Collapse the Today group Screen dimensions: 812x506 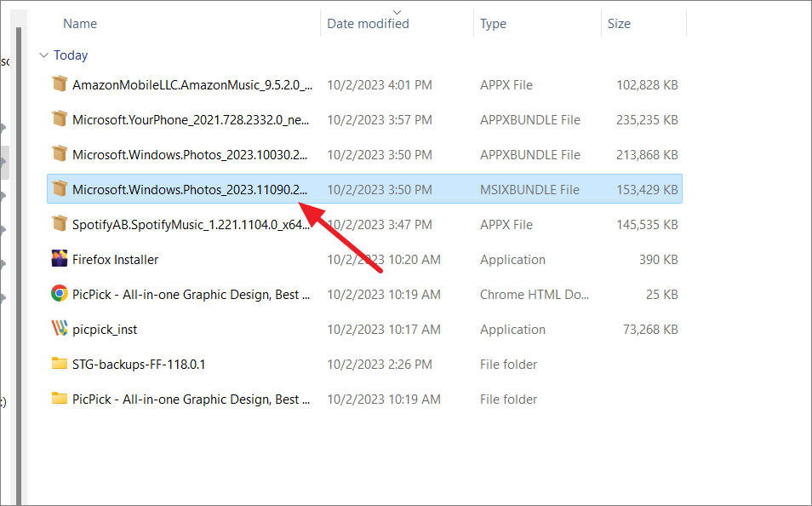pyautogui.click(x=44, y=55)
